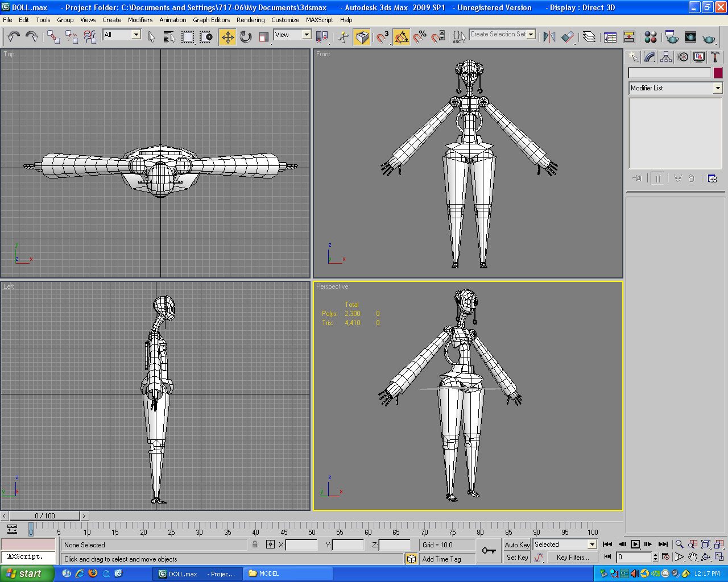728x582 pixels.
Task: Open the Select by Name list icon
Action: click(169, 37)
